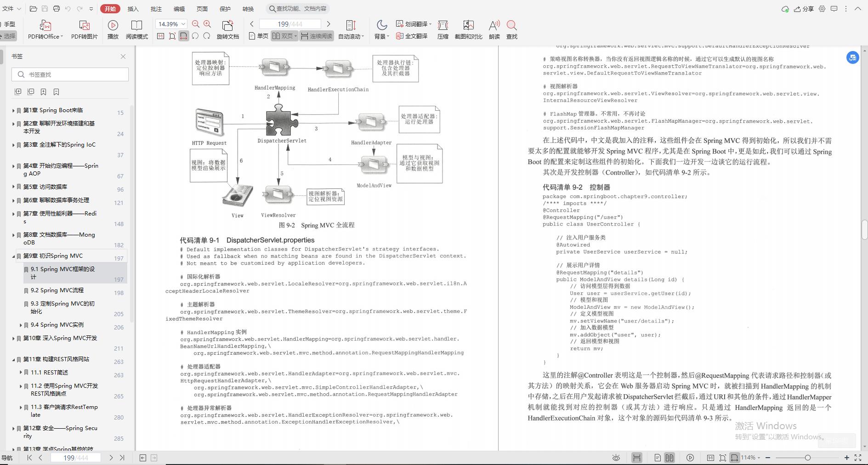The width and height of the screenshot is (868, 465).
Task: Switch to the 转换 tab
Action: (248, 9)
